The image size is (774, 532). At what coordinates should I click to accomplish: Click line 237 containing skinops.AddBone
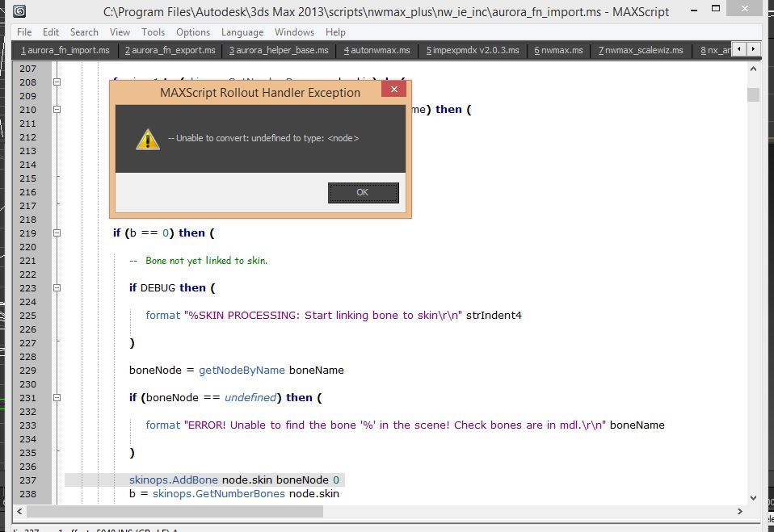click(234, 480)
